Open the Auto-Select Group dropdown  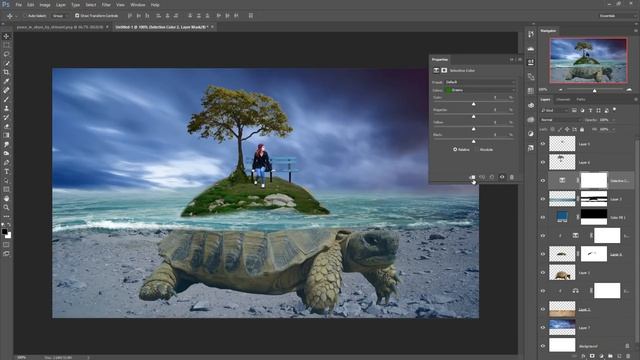[60, 16]
